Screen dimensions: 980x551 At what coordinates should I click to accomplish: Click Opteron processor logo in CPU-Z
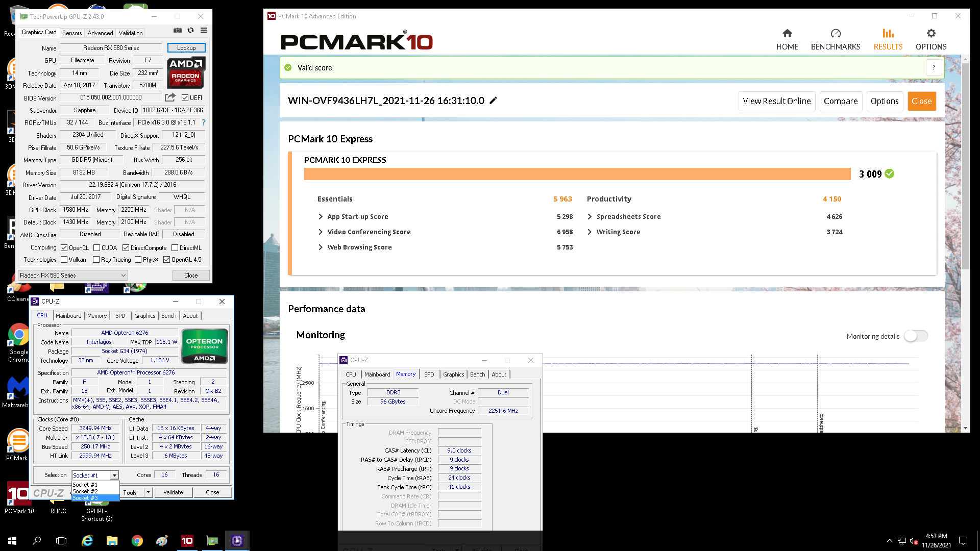204,346
